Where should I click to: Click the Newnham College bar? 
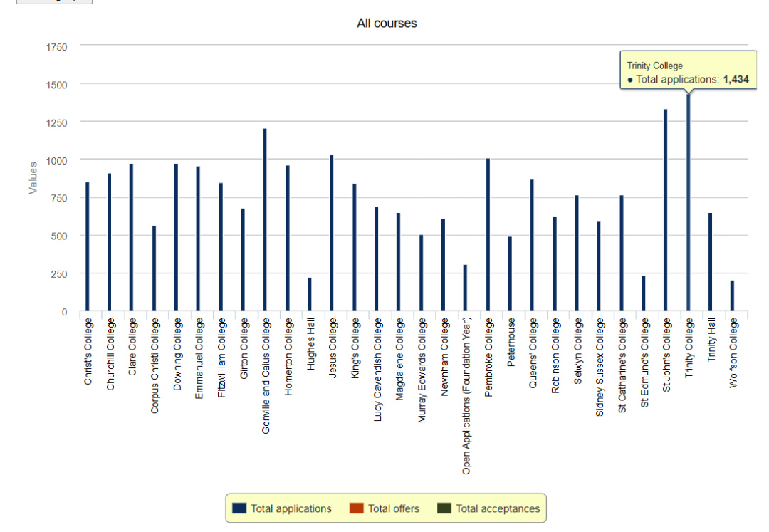443,265
